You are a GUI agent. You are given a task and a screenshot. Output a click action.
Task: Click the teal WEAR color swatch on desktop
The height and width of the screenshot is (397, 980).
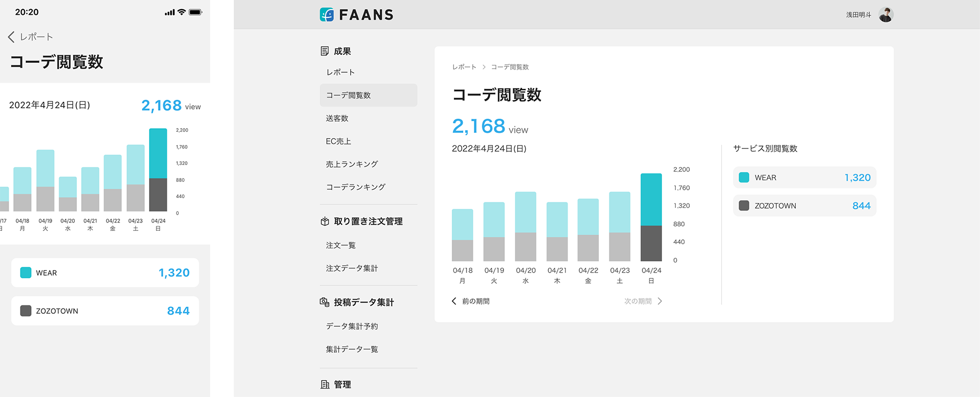pos(744,178)
